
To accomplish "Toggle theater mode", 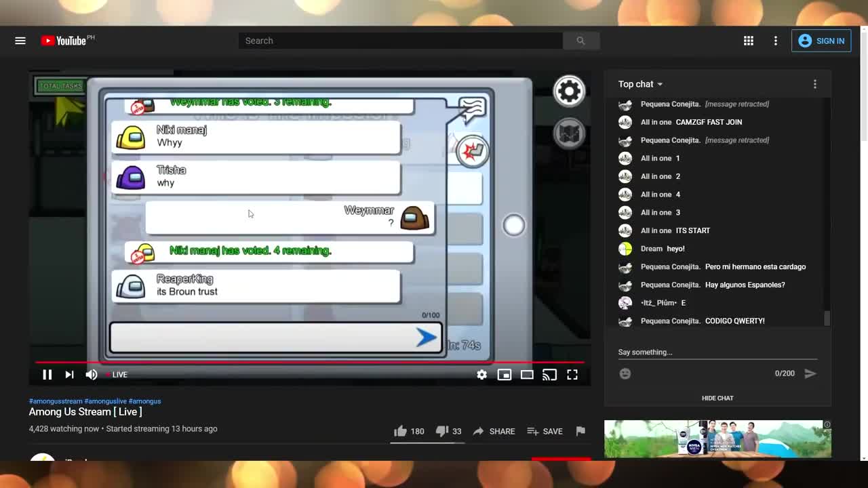I will [527, 374].
